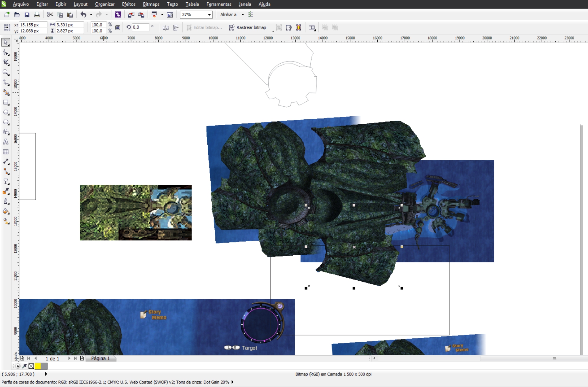Mirror the bitmap vertically
588x387 pixels.
(176, 27)
